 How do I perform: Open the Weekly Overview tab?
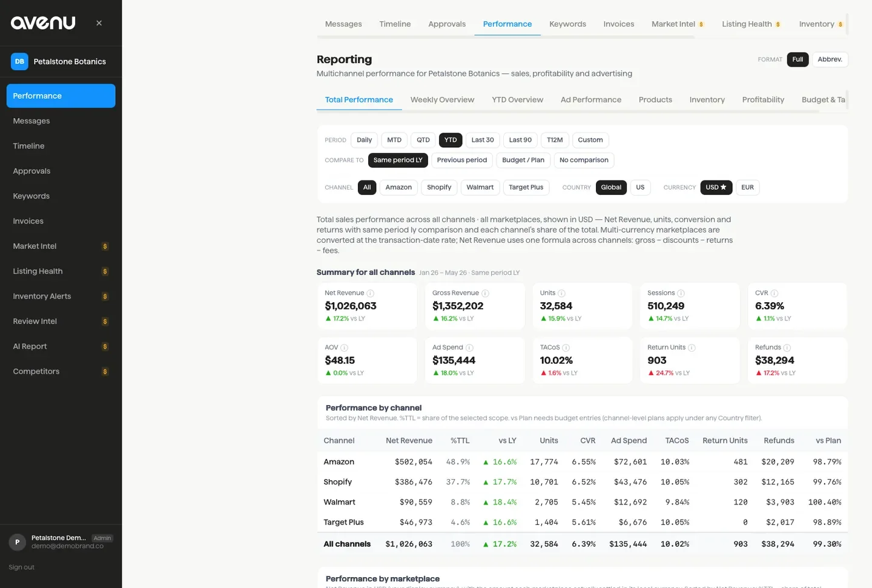click(x=442, y=100)
